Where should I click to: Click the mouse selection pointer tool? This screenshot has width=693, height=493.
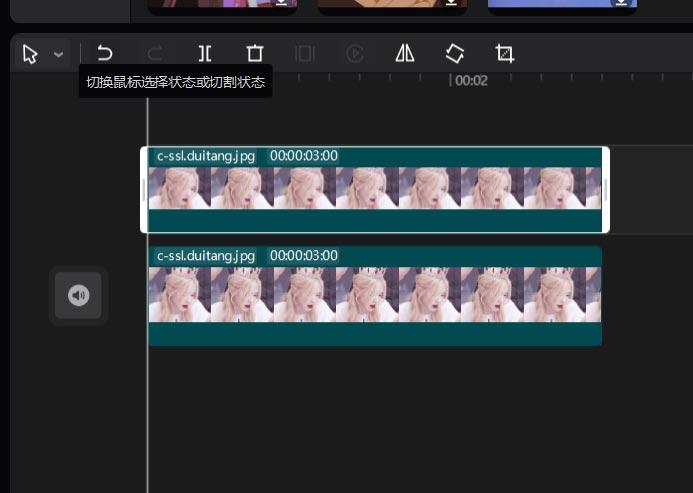30,54
